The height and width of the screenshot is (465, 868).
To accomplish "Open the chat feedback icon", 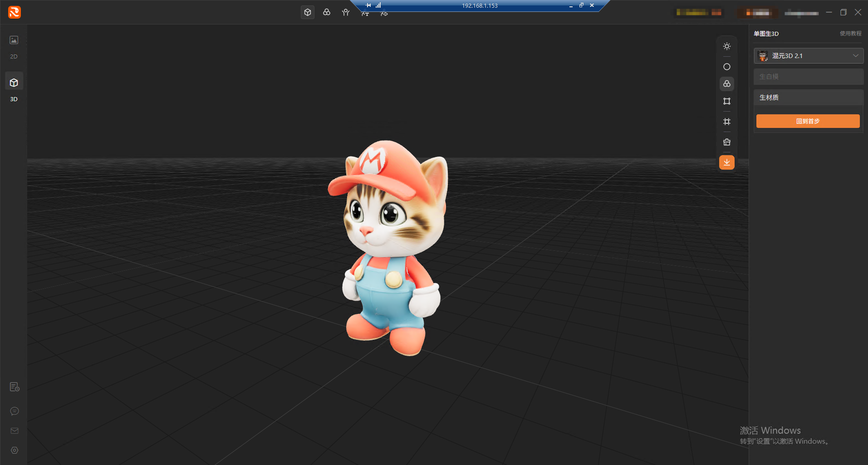I will pyautogui.click(x=15, y=411).
